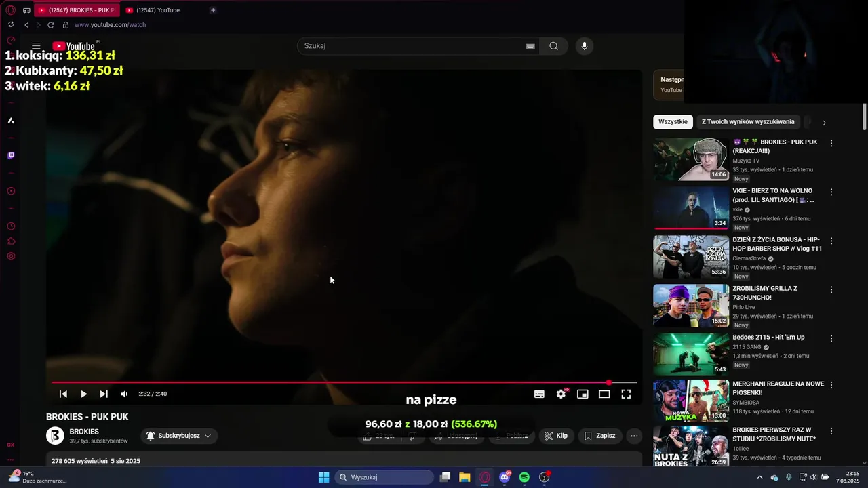Open File Explorer from the taskbar
Screen dimensions: 868x488
click(465, 477)
